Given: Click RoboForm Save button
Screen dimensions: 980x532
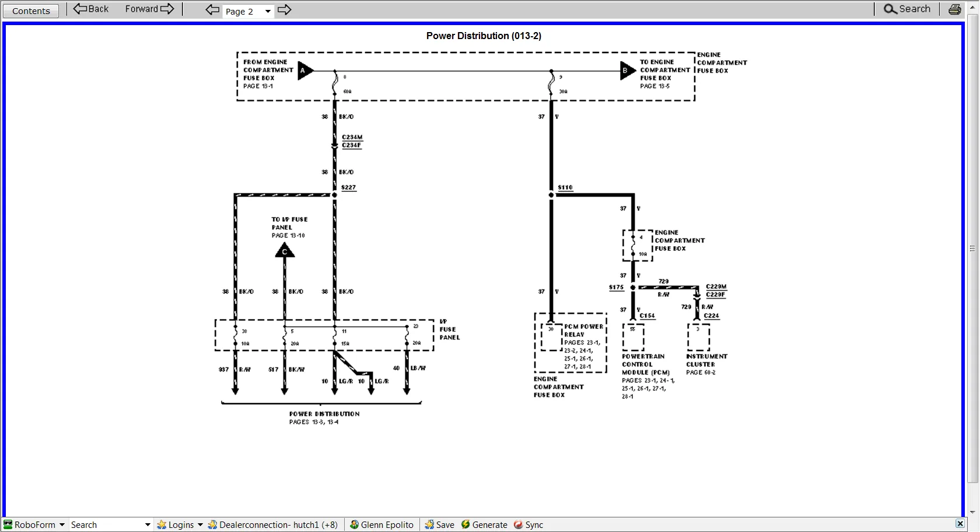Looking at the screenshot, I should 439,525.
